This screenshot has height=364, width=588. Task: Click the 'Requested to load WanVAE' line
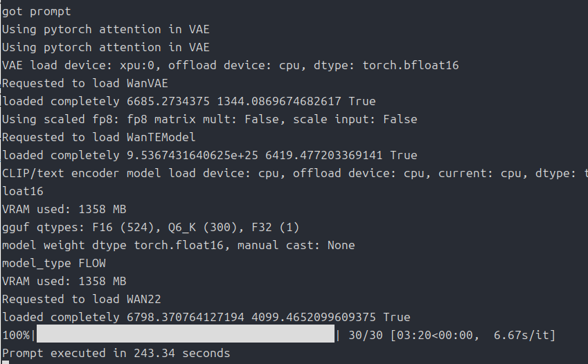click(x=84, y=83)
